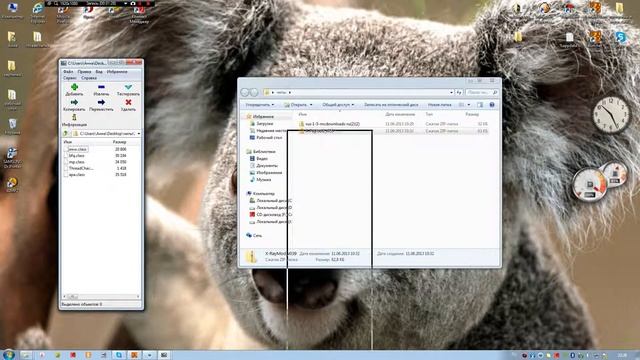Screen dimensions: 640x360
Task: Click Explorer's Forward navigation arrow
Action: coord(254,93)
